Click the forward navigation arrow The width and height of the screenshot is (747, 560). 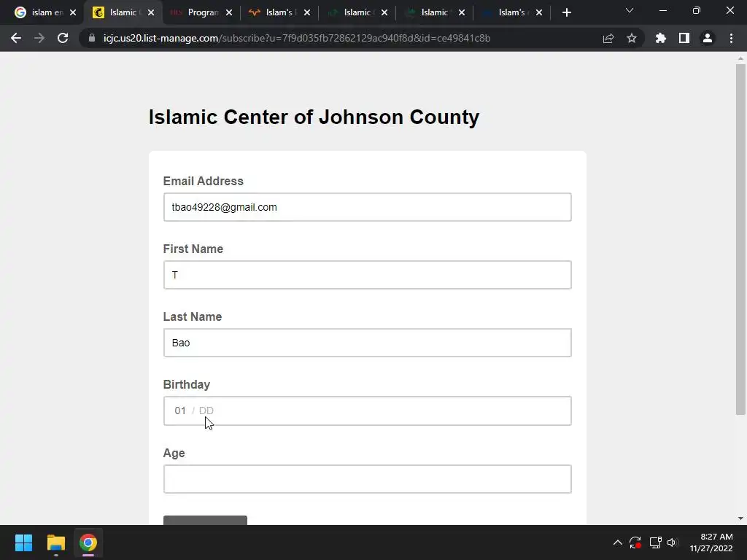(39, 38)
